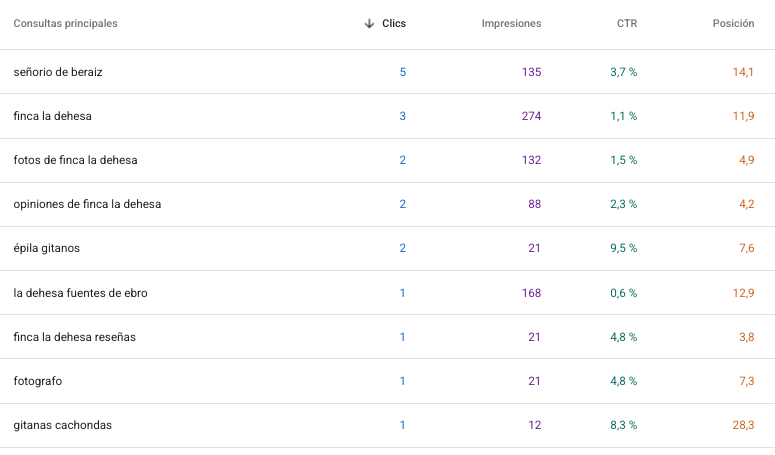Click the Consultas principales column header
Viewport: 775px width, 455px height.
pos(65,23)
